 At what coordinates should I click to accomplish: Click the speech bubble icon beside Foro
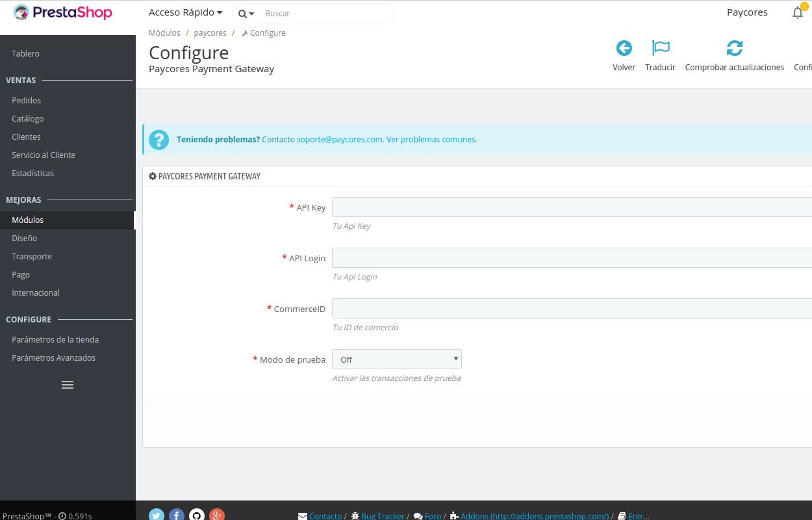click(x=418, y=516)
